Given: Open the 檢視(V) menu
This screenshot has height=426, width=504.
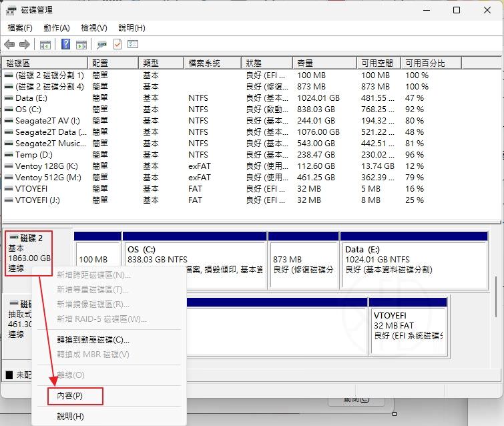Looking at the screenshot, I should pos(94,28).
